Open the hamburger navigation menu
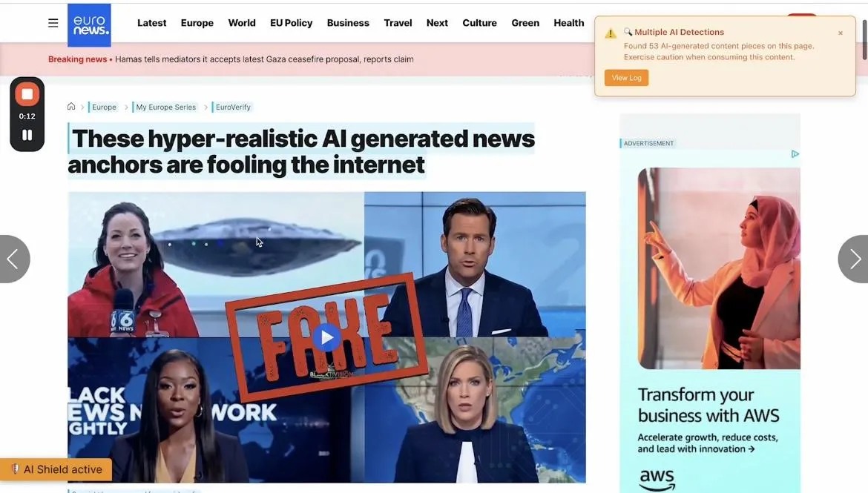 pos(53,23)
